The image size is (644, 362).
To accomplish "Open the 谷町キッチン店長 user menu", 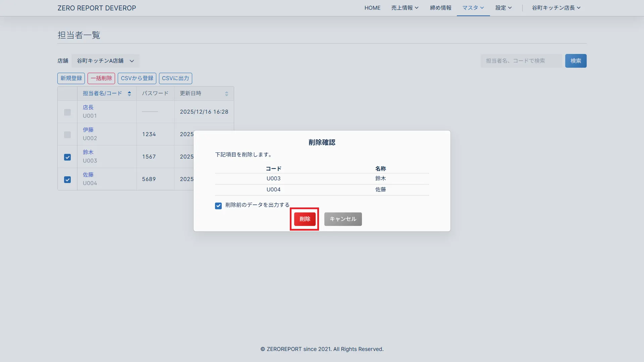I will pyautogui.click(x=556, y=8).
